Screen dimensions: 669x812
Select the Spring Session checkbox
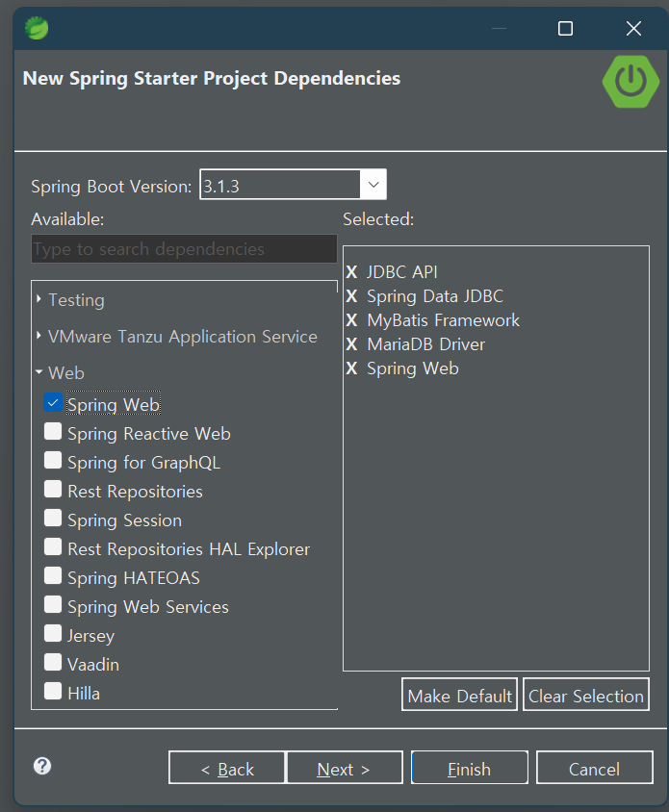pyautogui.click(x=53, y=518)
